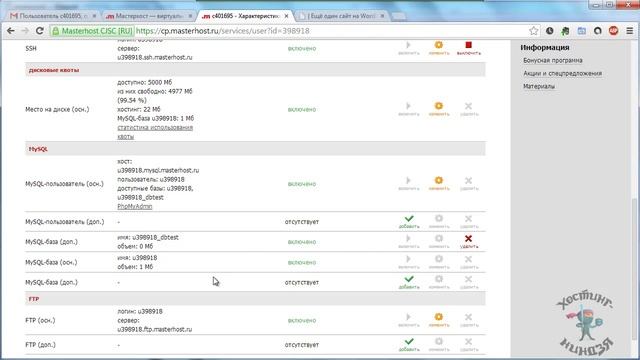Click the orange gear for disk space row
The image size is (640, 360).
[x=438, y=106]
